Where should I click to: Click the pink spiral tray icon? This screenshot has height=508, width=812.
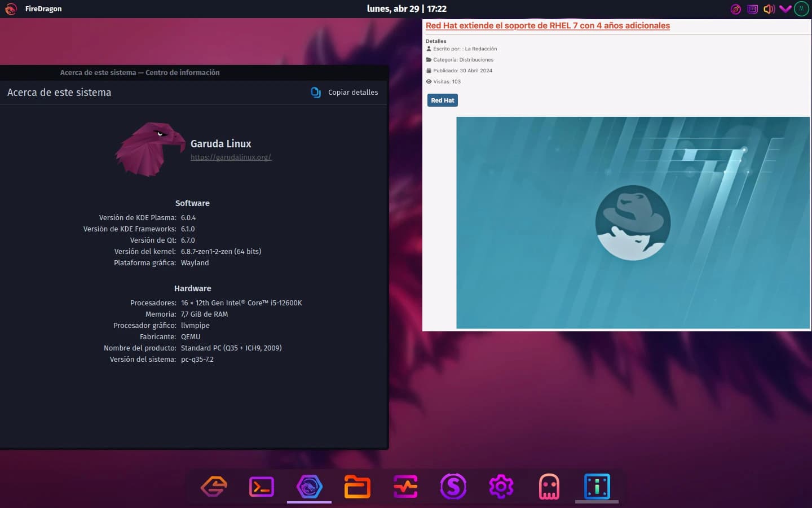click(735, 9)
